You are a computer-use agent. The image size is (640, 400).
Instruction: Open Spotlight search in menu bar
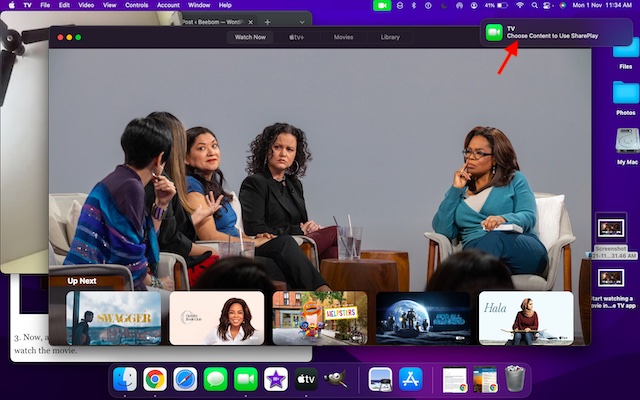coord(534,5)
